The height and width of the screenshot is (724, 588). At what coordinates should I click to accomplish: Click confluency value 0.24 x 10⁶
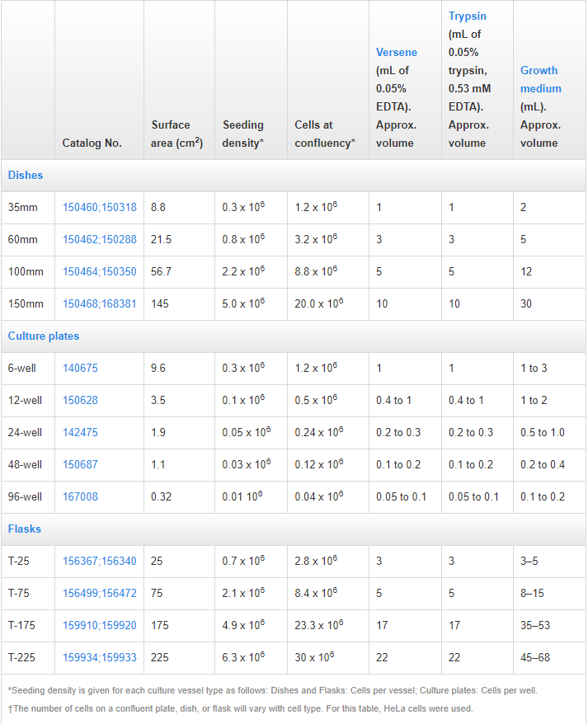(x=319, y=432)
